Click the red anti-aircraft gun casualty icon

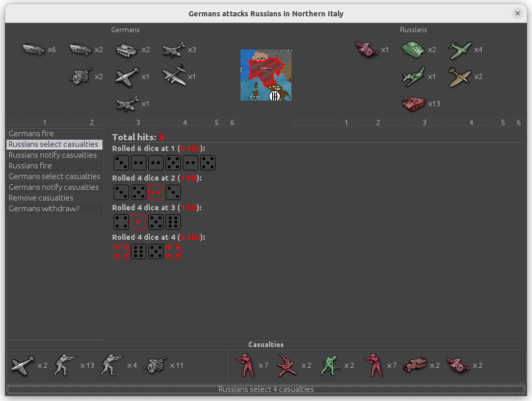(287, 365)
